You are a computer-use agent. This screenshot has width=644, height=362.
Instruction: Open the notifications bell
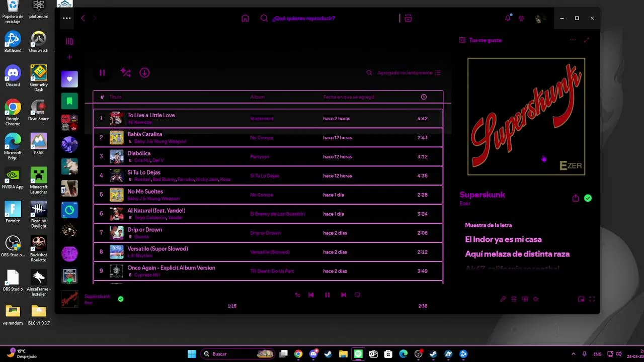tap(508, 18)
